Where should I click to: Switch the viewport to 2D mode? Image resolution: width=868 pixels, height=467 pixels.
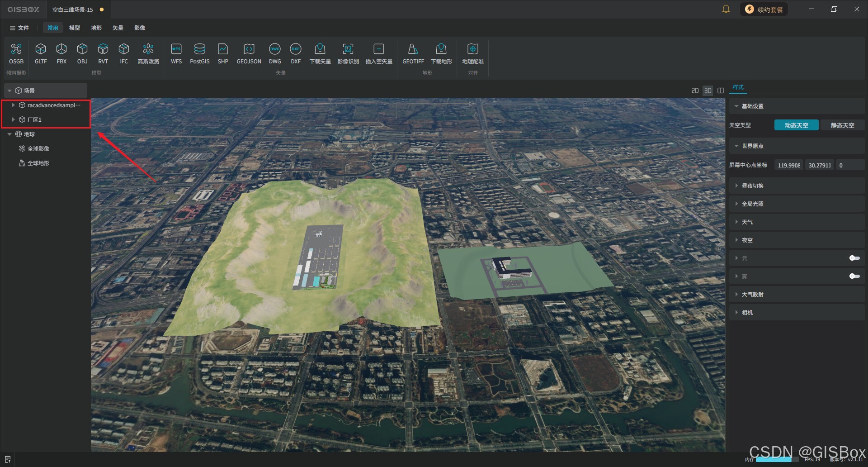[x=695, y=91]
